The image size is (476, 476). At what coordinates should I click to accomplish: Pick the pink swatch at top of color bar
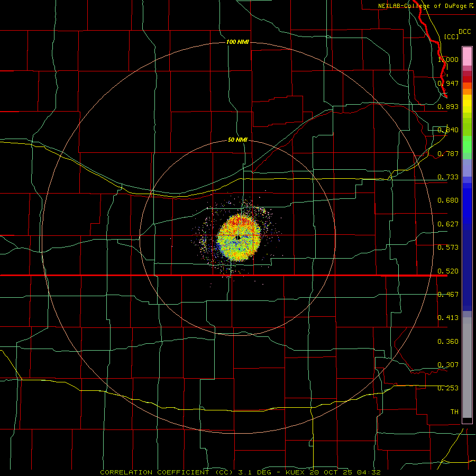[467, 57]
